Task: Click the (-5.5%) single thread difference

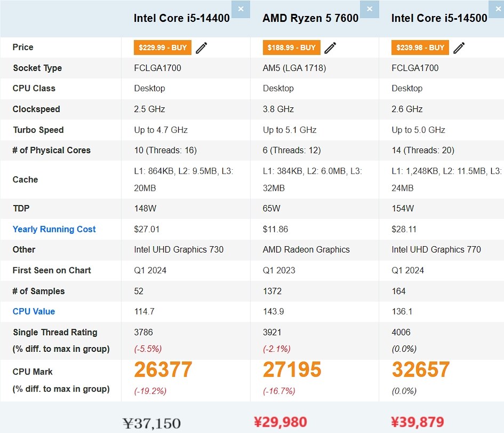Action: (148, 349)
